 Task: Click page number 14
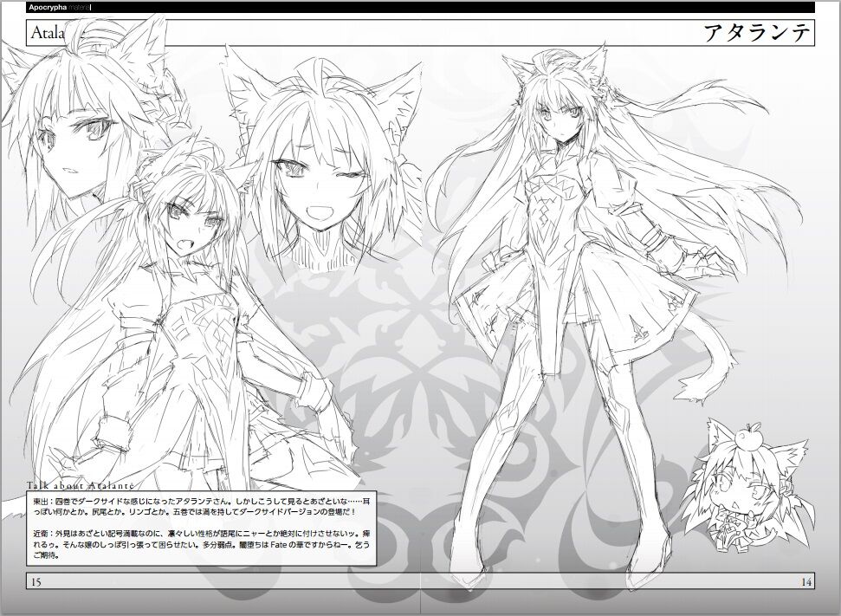[x=806, y=581]
